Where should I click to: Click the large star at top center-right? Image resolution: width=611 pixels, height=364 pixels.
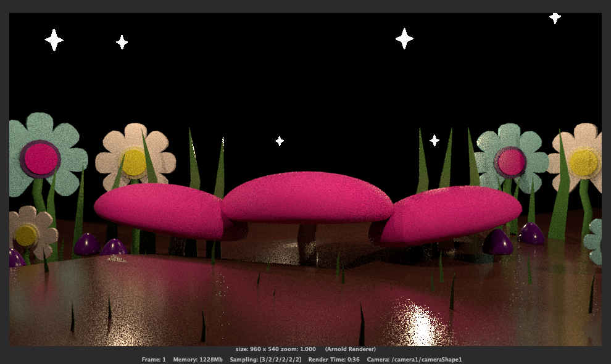click(404, 38)
